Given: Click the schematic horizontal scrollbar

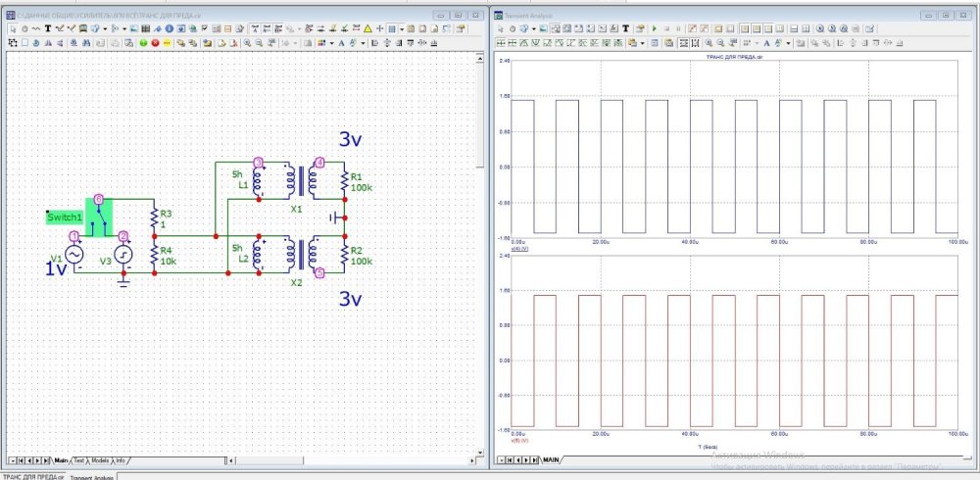Looking at the screenshot, I should tap(294, 459).
